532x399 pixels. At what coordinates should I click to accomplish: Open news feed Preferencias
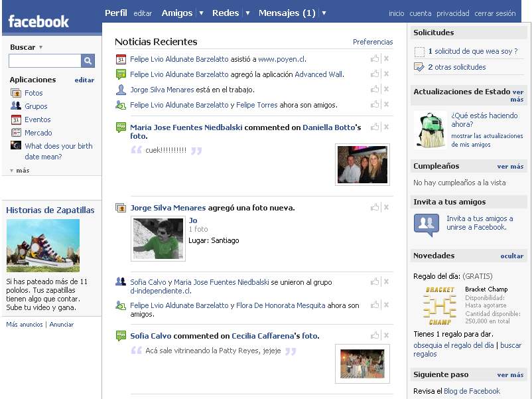tap(373, 42)
